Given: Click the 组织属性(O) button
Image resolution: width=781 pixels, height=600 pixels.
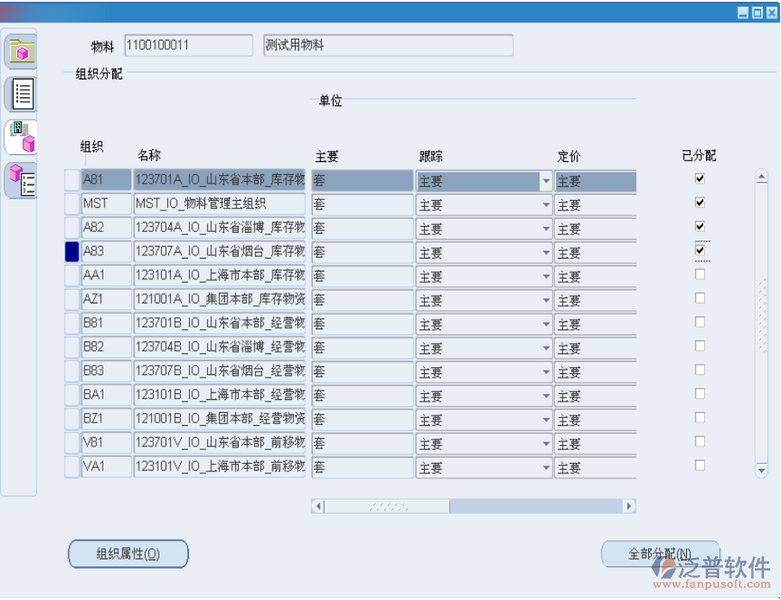Looking at the screenshot, I should coord(127,553).
